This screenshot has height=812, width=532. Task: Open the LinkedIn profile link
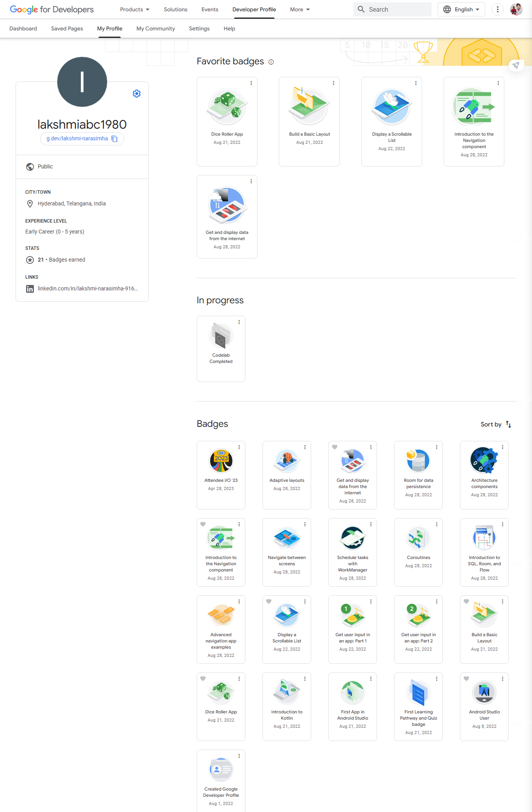coord(88,289)
